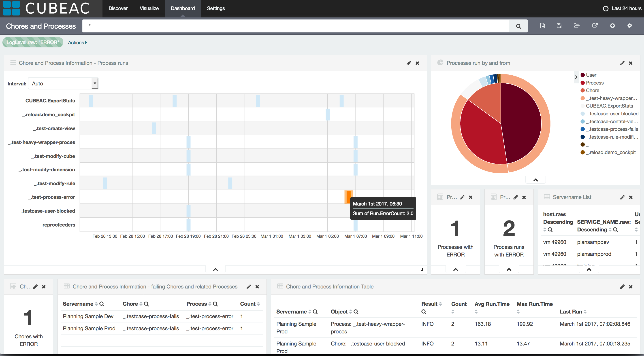Collapse pie chart legend with chevron
The width and height of the screenshot is (644, 356).
[576, 77]
